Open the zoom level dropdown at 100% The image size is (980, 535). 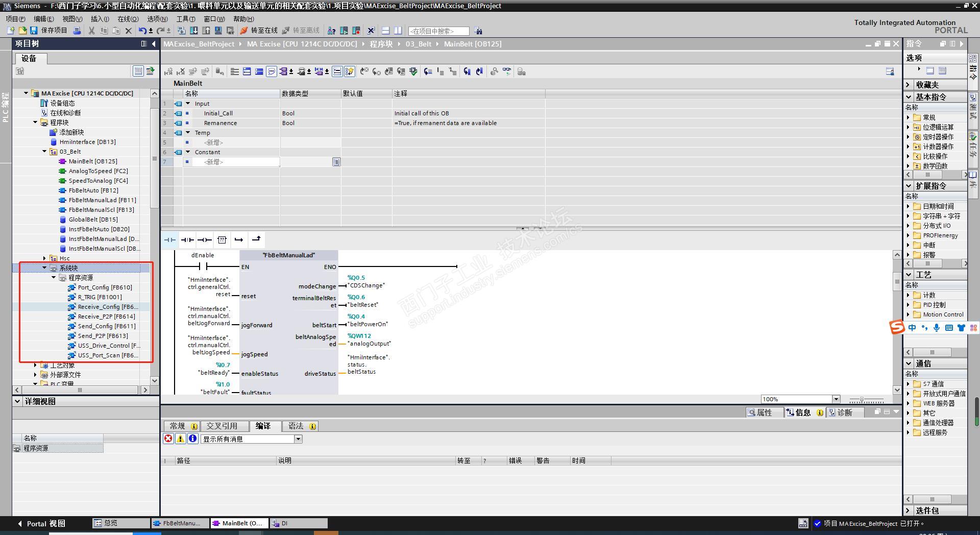(x=836, y=399)
